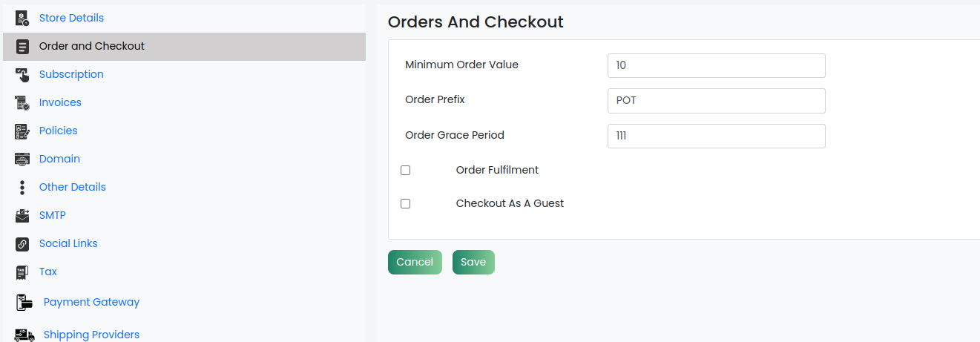
Task: Open the SMTP mailbox icon
Action: 22,215
